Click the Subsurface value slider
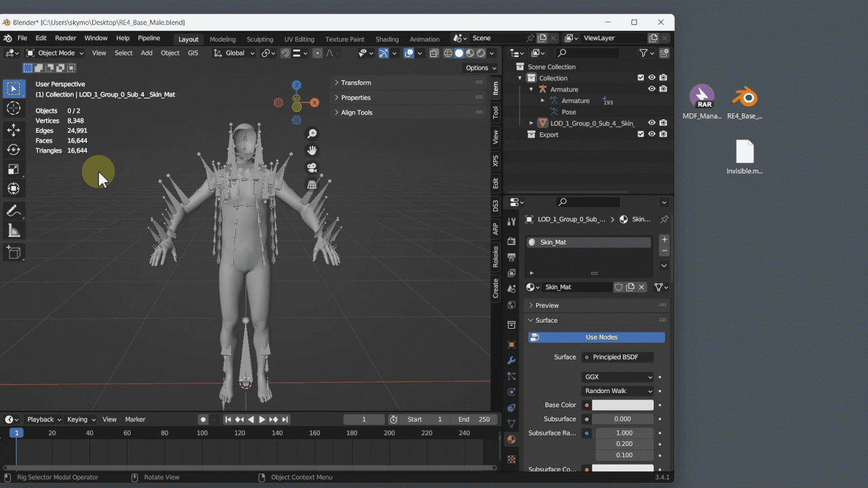This screenshot has width=868, height=488. 623,420
